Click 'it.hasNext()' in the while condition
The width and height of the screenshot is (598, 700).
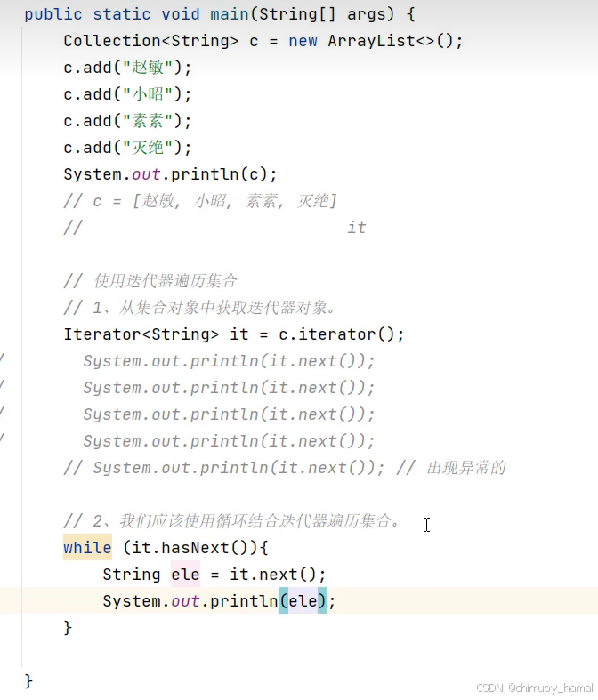pos(190,548)
